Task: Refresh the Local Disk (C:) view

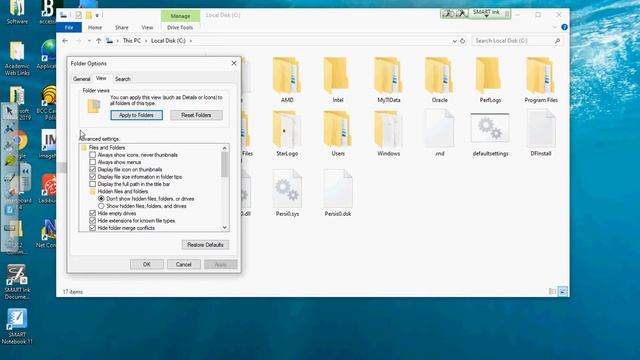Action: (462, 41)
